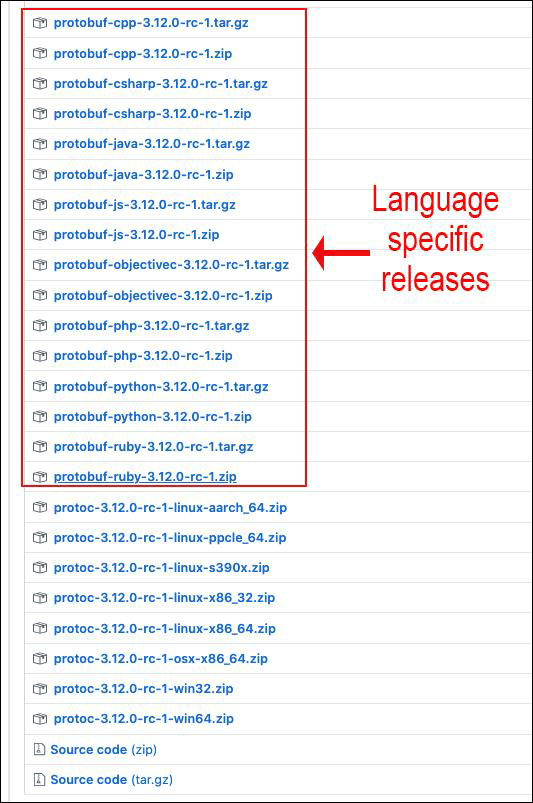Click package icon beside protobuf-cpp tar.gz

click(40, 23)
